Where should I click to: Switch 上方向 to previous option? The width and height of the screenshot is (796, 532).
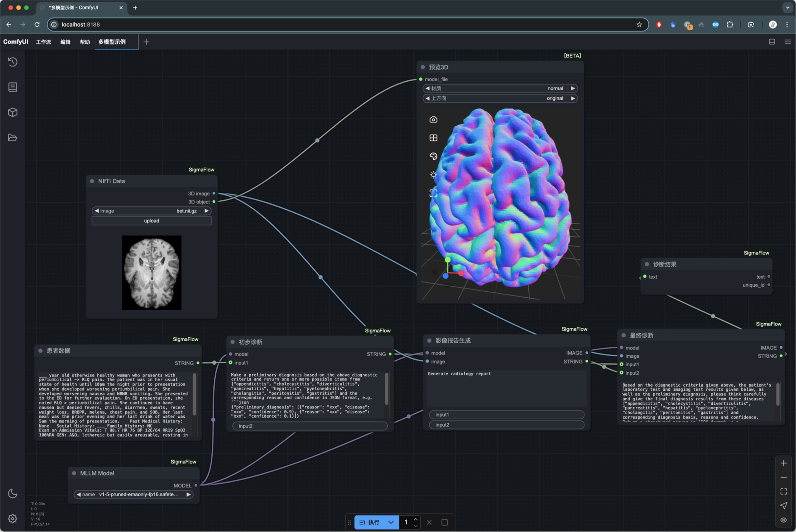pos(427,98)
